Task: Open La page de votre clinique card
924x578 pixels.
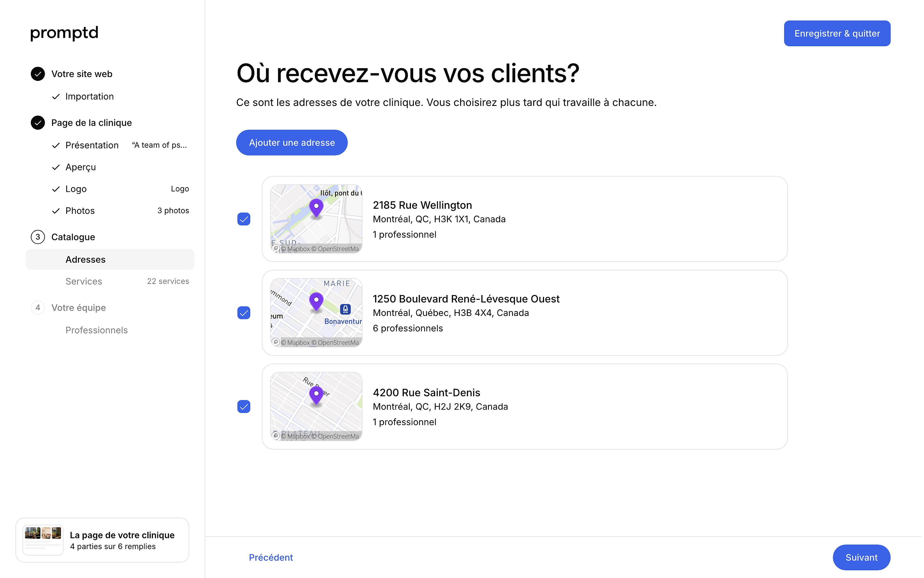Action: point(102,540)
